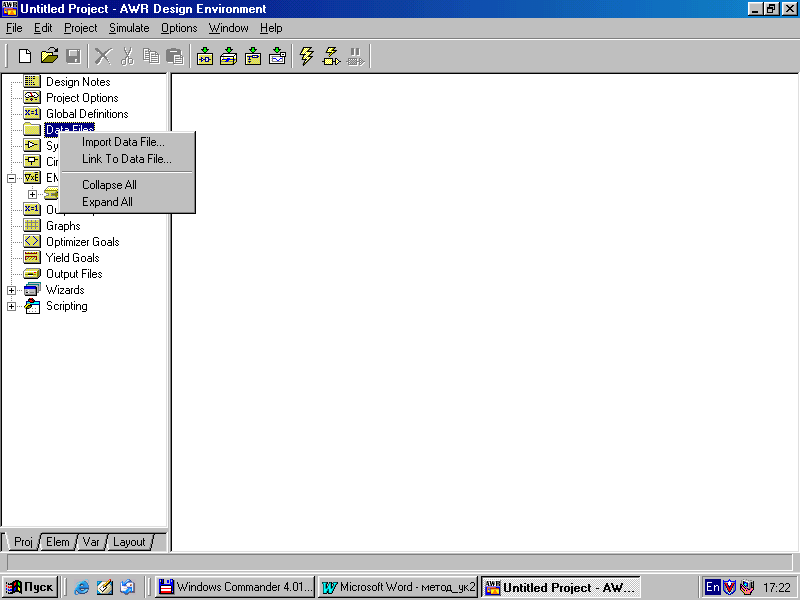Screen dimensions: 800x600
Task: Click the Project Options tree icon
Action: point(32,97)
